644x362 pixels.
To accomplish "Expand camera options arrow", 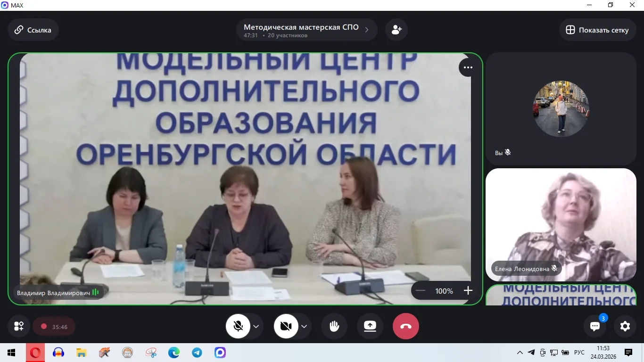I will (x=304, y=326).
